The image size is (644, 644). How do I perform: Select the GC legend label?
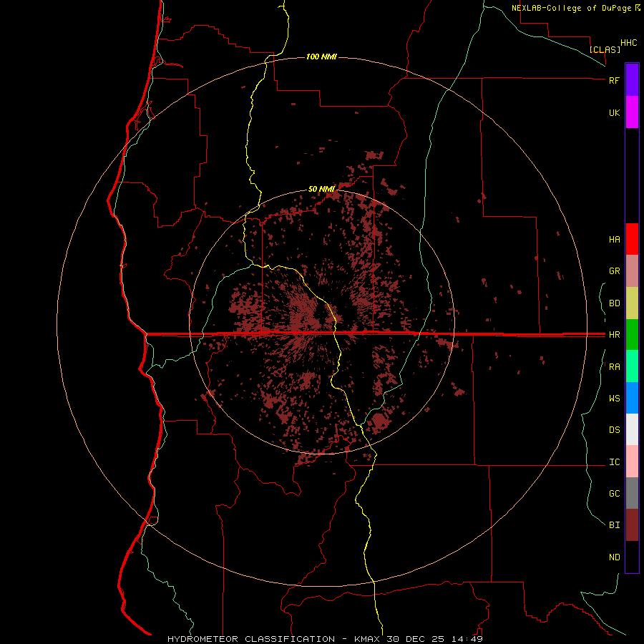614,494
